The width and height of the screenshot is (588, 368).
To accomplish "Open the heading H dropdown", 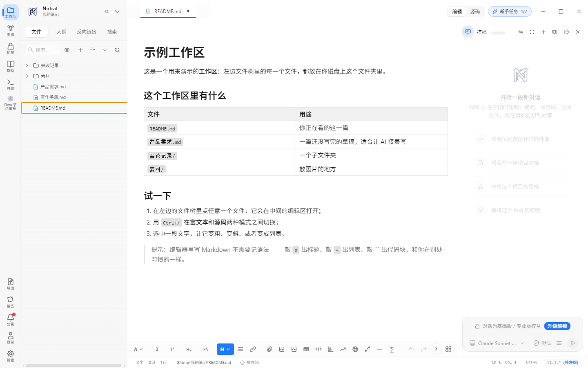I will pos(225,349).
